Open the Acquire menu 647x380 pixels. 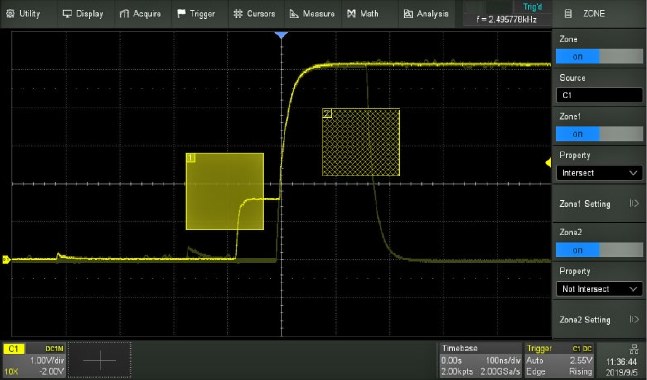(140, 14)
